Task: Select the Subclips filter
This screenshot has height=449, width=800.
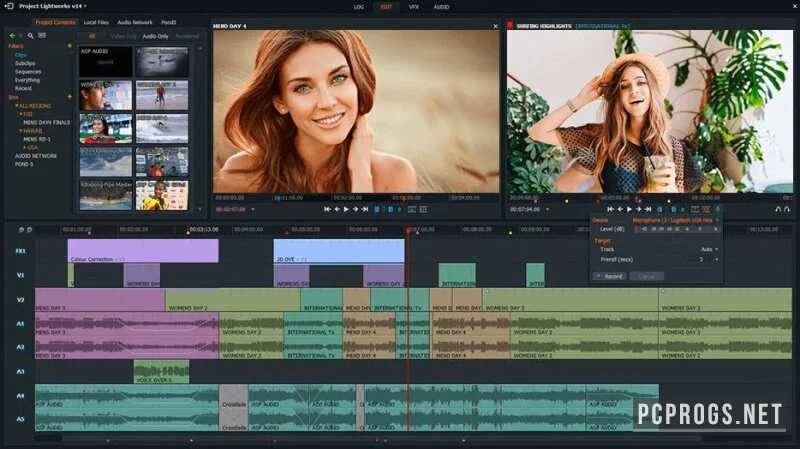Action: tap(25, 63)
